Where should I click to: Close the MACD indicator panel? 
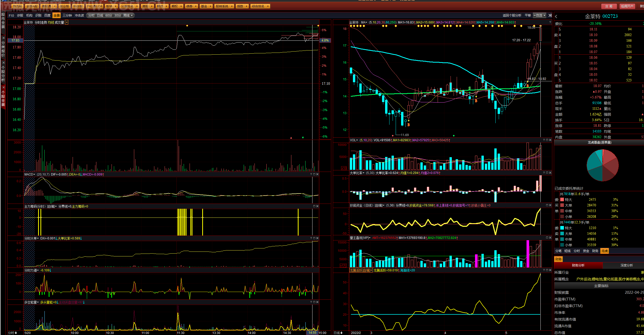tap(317, 174)
